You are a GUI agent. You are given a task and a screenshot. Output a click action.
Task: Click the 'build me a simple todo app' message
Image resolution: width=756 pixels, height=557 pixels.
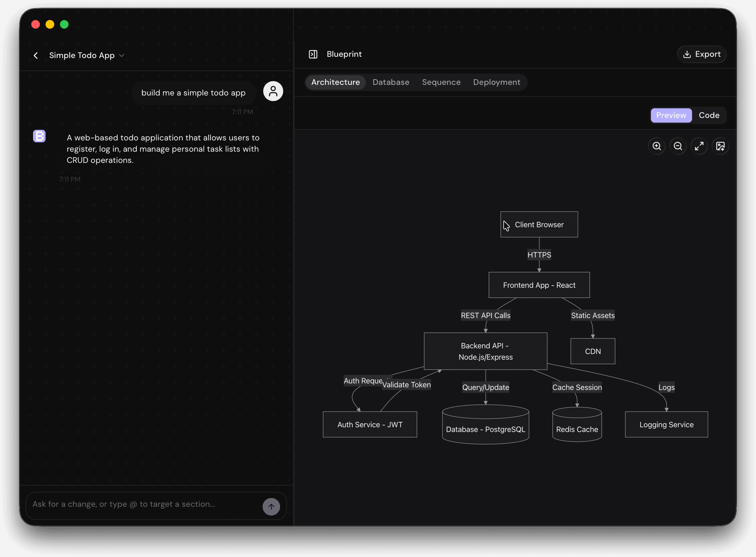(x=193, y=93)
